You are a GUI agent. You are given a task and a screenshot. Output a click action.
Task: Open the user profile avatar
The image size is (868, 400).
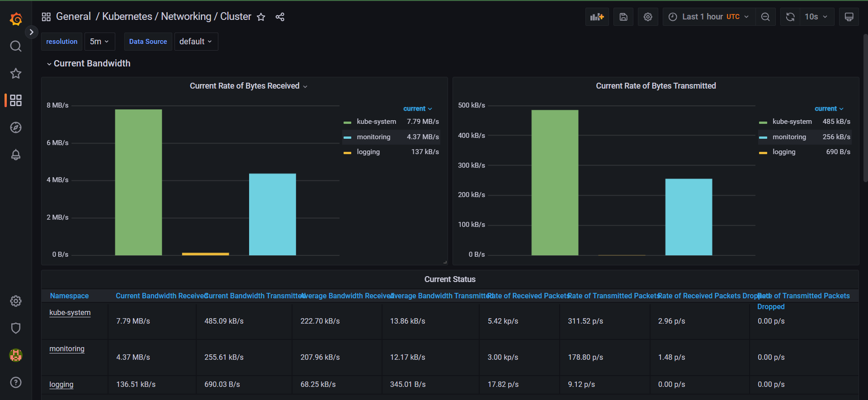coord(16,355)
